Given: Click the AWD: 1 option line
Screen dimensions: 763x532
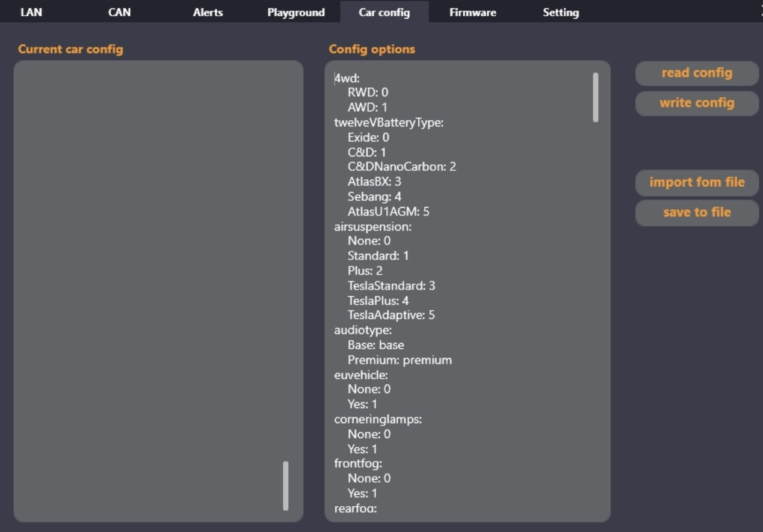Looking at the screenshot, I should 368,108.
